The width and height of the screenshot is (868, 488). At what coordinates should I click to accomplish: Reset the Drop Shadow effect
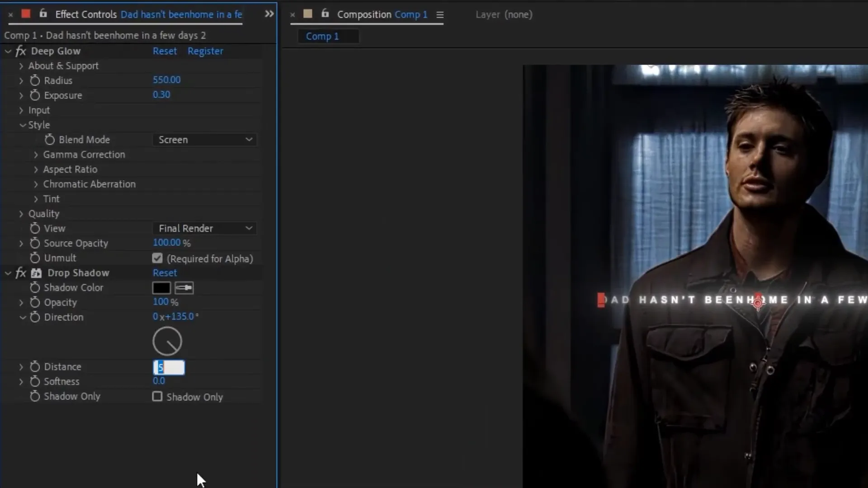165,273
